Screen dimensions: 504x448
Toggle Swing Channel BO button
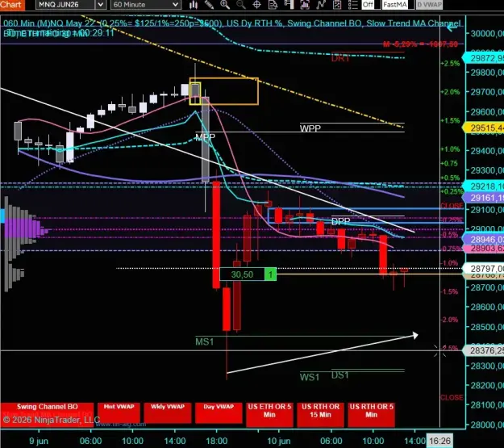pyautogui.click(x=48, y=414)
